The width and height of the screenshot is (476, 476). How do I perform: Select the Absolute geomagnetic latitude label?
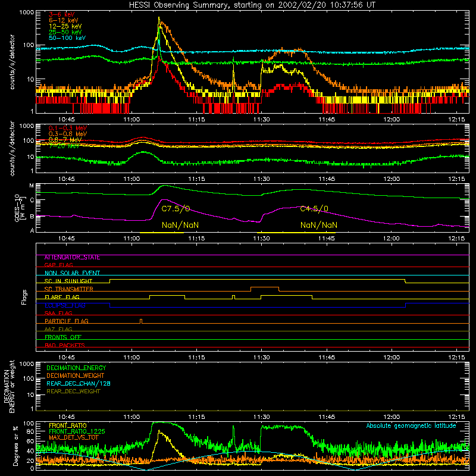(411, 426)
